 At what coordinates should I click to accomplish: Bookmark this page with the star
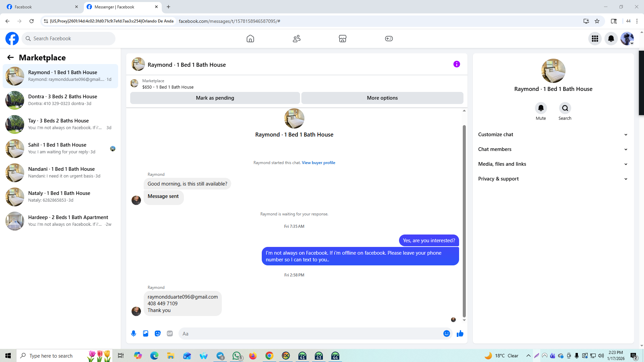tap(597, 21)
